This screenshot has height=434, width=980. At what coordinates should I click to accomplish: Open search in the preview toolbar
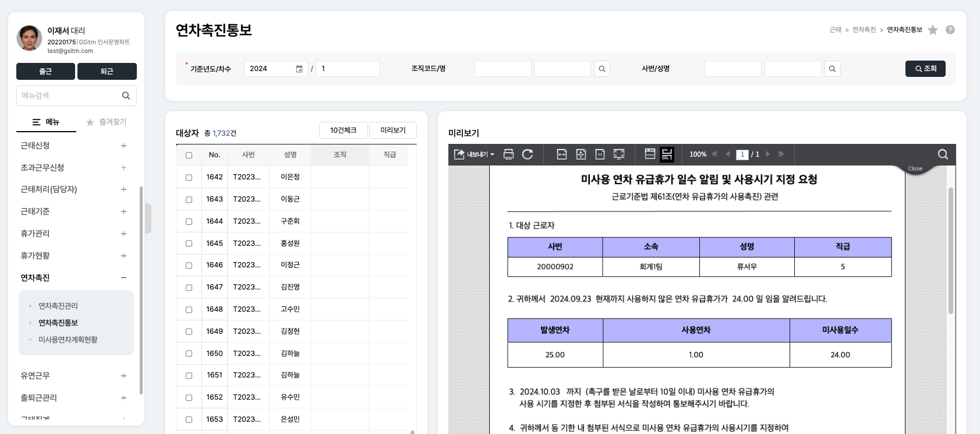943,154
